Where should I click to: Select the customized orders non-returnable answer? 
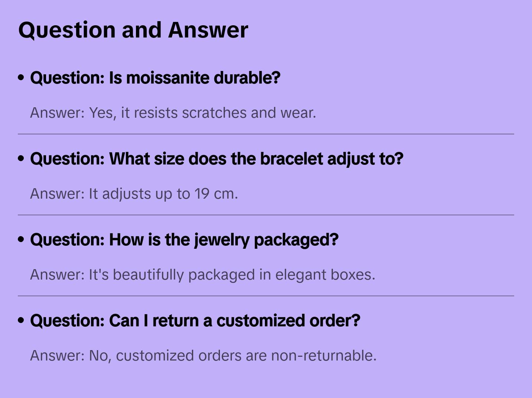[x=203, y=356]
